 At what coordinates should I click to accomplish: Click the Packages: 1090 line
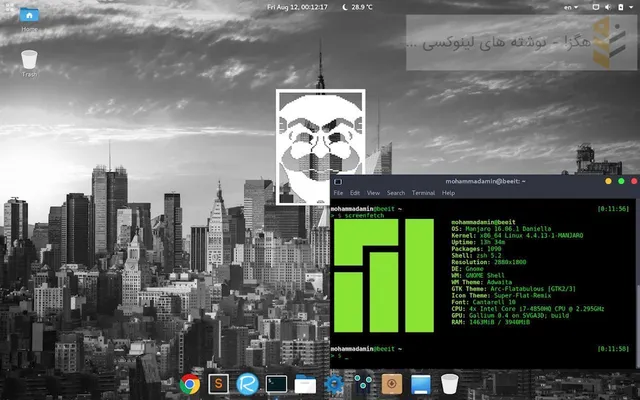[476, 249]
